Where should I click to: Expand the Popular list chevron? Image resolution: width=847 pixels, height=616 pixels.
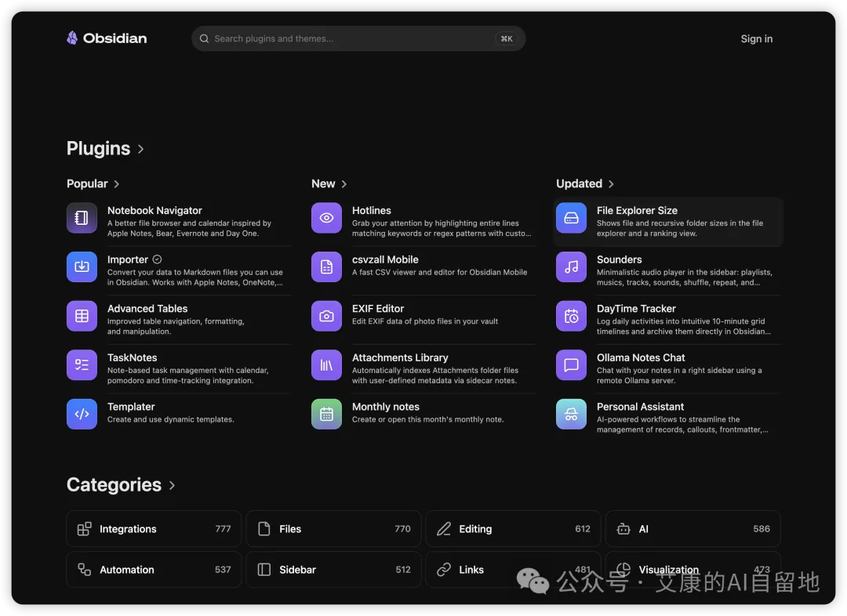[117, 184]
